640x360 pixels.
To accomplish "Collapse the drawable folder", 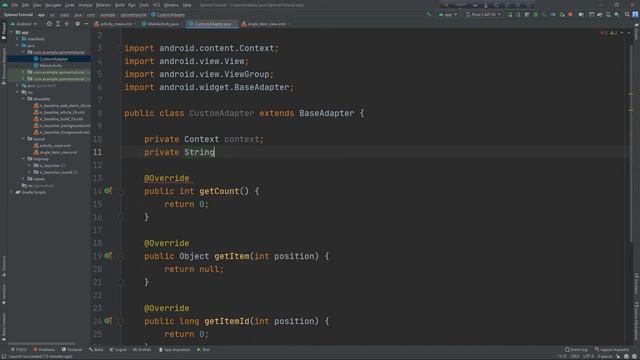I will (24, 99).
